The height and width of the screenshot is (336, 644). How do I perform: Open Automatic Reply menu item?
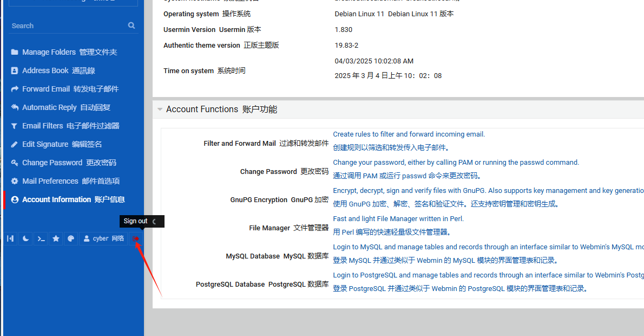tap(66, 107)
